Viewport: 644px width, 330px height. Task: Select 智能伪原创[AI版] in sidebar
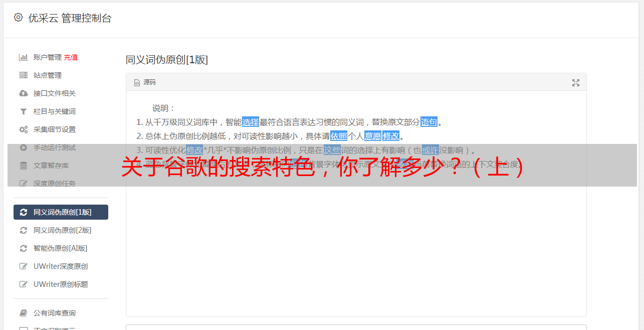(61, 248)
